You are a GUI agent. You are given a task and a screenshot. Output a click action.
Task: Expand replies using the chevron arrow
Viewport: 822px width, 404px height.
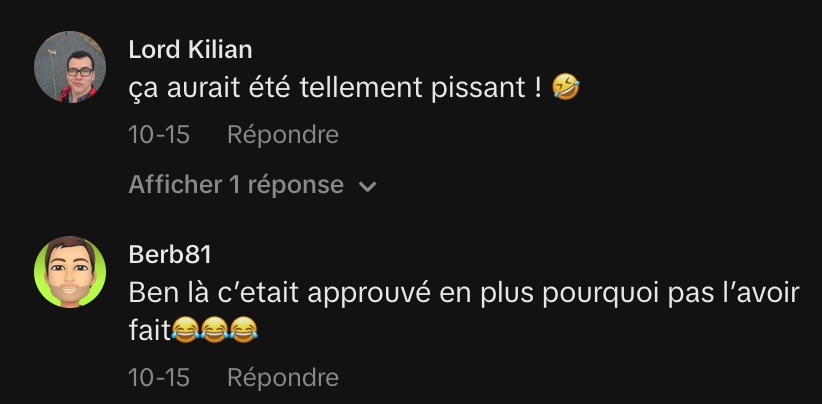coord(369,187)
